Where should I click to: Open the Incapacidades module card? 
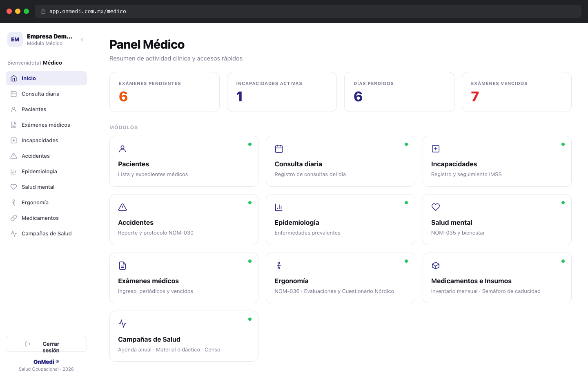[497, 161]
